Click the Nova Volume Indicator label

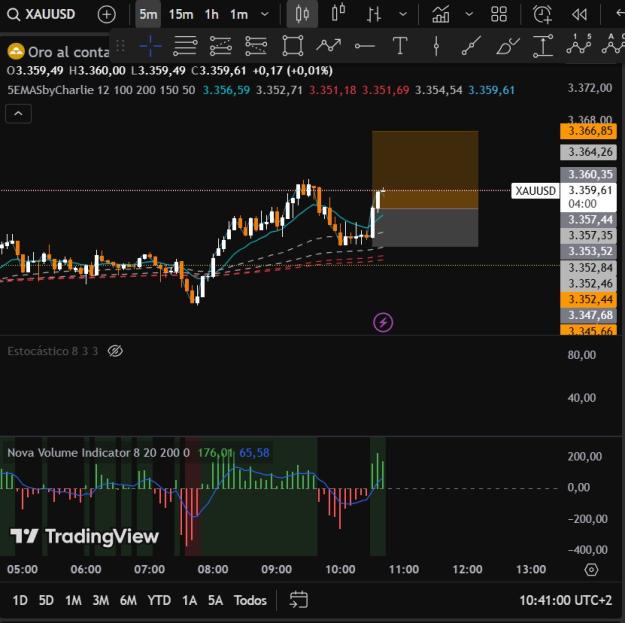tap(98, 453)
